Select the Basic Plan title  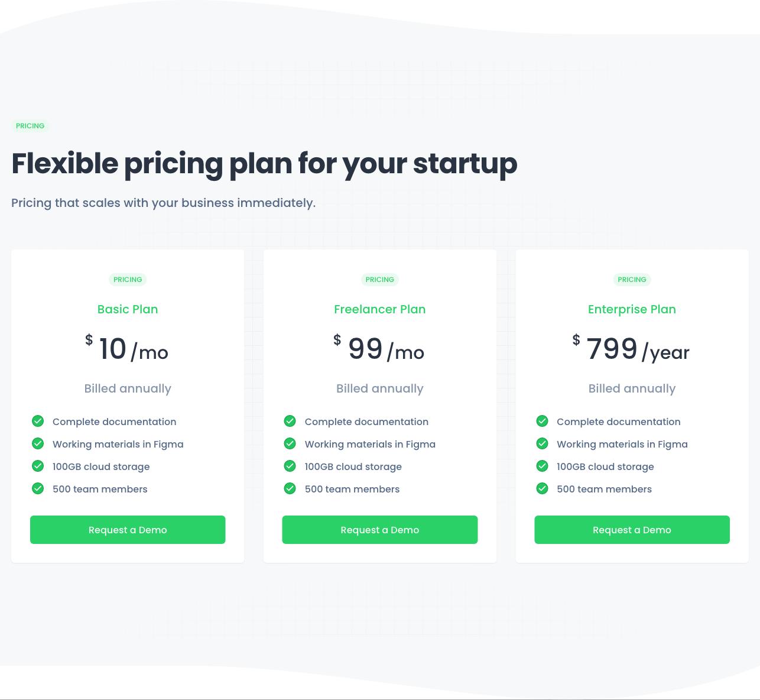[x=128, y=309]
